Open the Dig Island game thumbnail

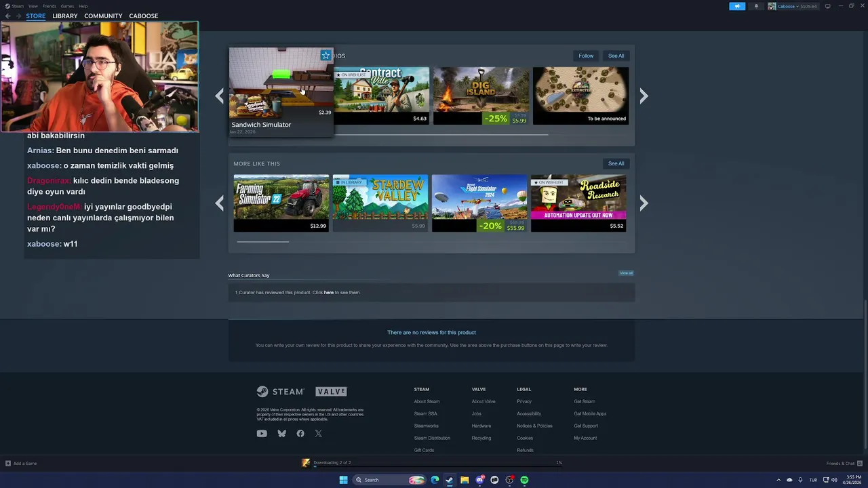pyautogui.click(x=480, y=96)
